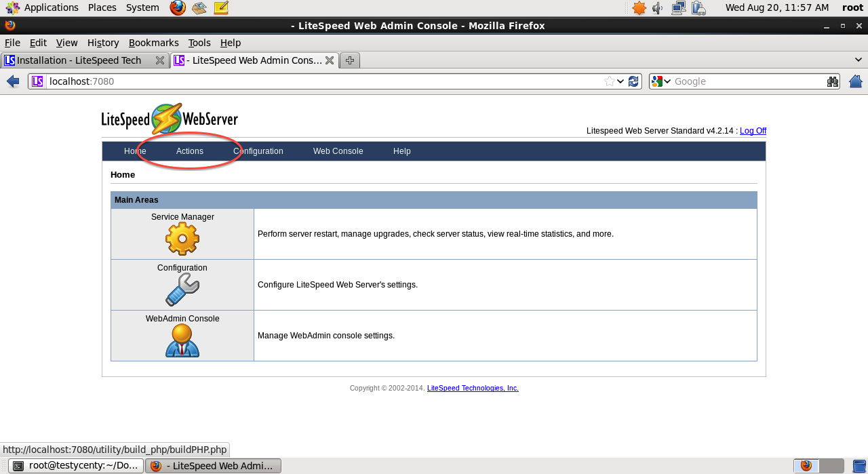Open the Actions menu in the navigation bar
868x474 pixels.
[x=190, y=151]
